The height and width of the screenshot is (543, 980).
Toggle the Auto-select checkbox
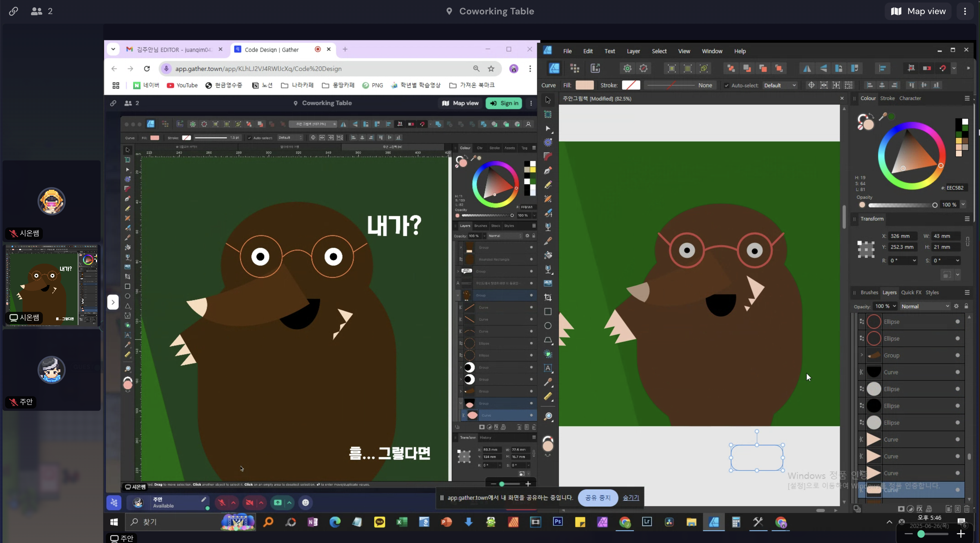point(727,85)
